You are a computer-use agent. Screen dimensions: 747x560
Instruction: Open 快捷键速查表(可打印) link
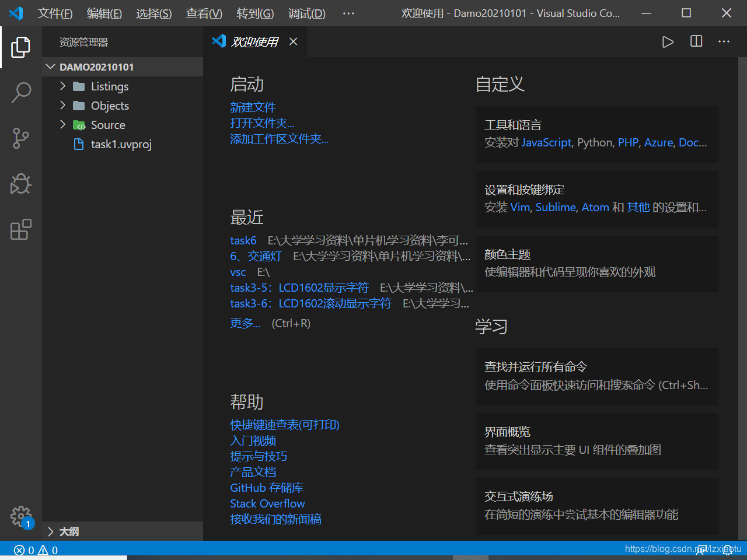pyautogui.click(x=285, y=425)
